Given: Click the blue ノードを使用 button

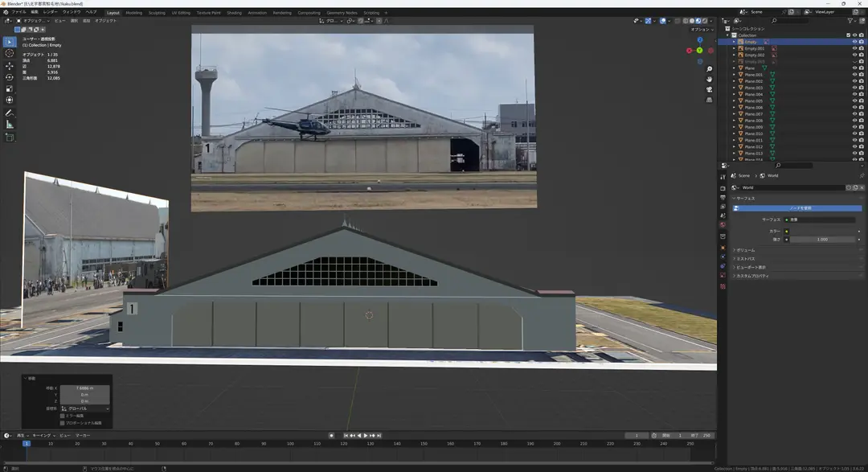Looking at the screenshot, I should 797,208.
